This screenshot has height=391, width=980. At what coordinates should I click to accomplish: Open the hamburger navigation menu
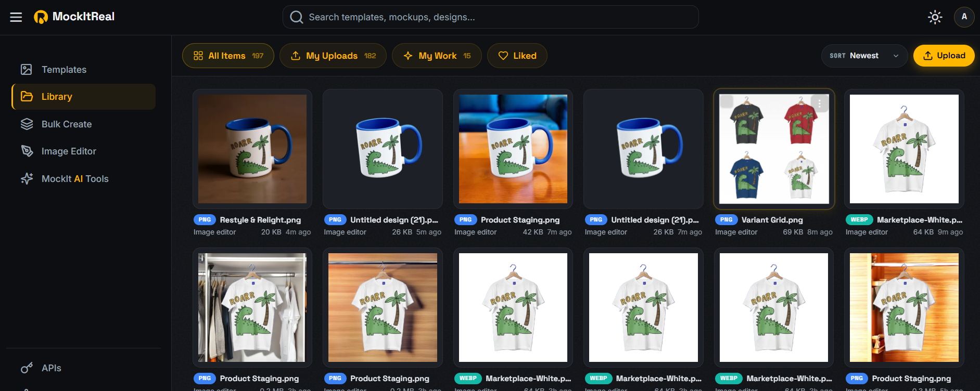pyautogui.click(x=16, y=17)
